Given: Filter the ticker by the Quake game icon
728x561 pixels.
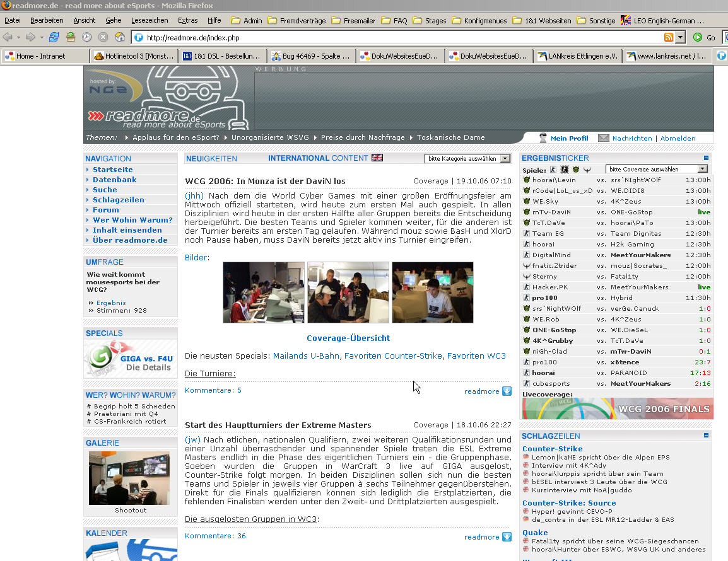Looking at the screenshot, I should (587, 170).
